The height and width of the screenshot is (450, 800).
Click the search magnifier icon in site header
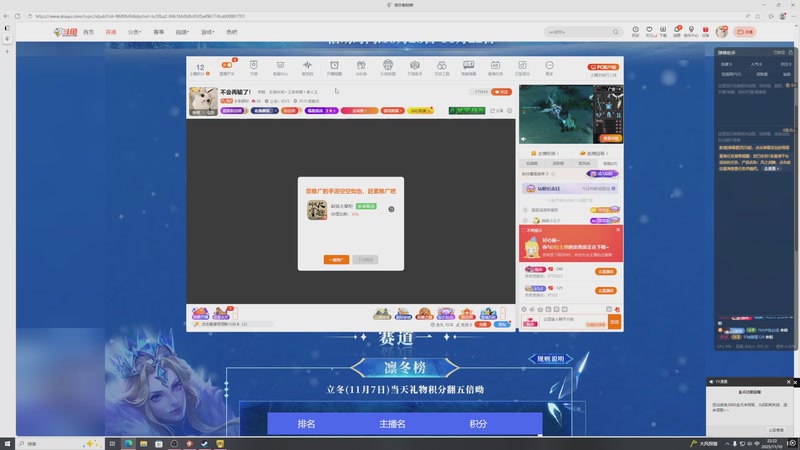pyautogui.click(x=616, y=32)
